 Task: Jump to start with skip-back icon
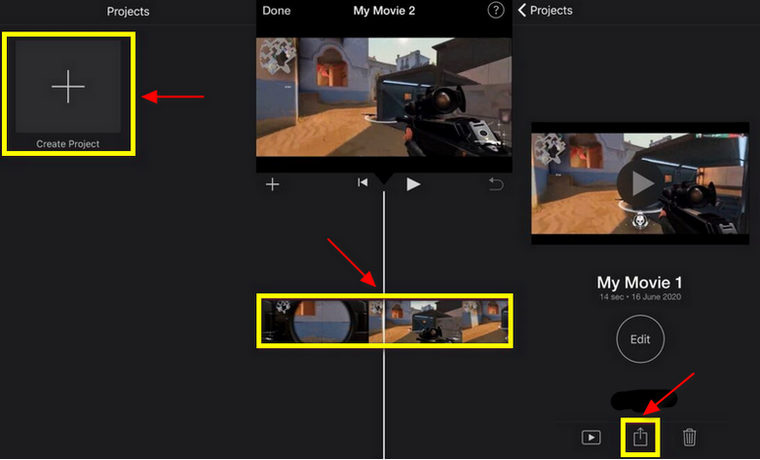pos(362,183)
